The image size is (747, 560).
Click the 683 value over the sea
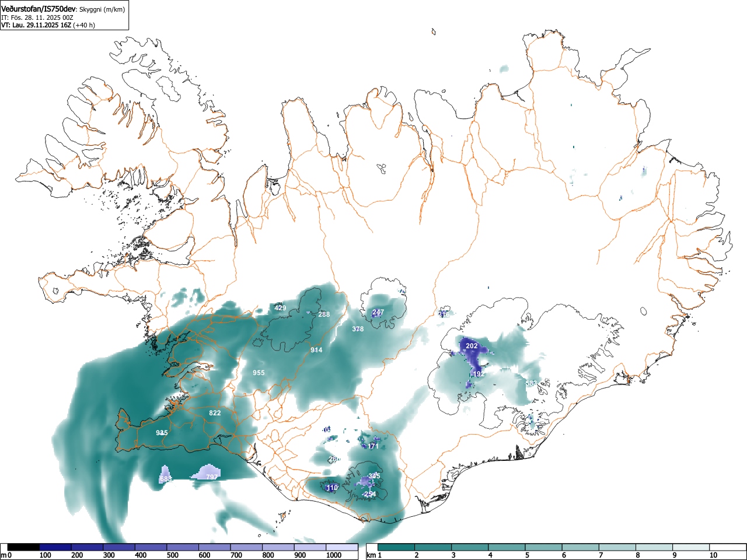[165, 479]
